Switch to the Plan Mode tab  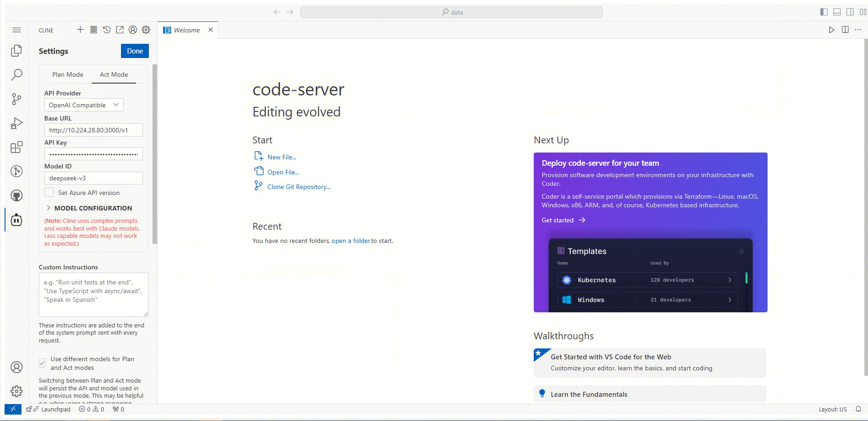coord(68,74)
